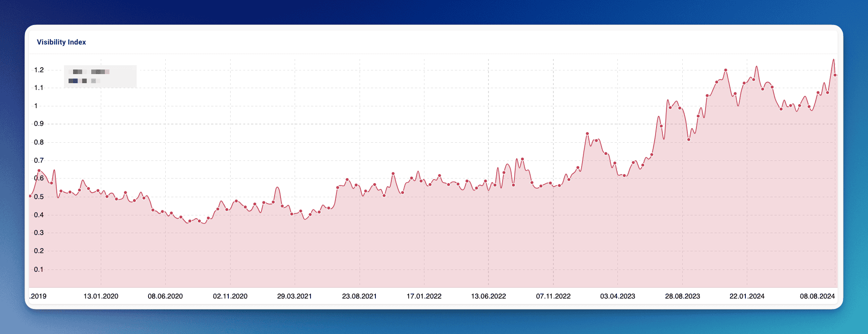The height and width of the screenshot is (334, 868).
Task: Click the 1.2 peak data point before 22.01.2024
Action: pos(726,70)
